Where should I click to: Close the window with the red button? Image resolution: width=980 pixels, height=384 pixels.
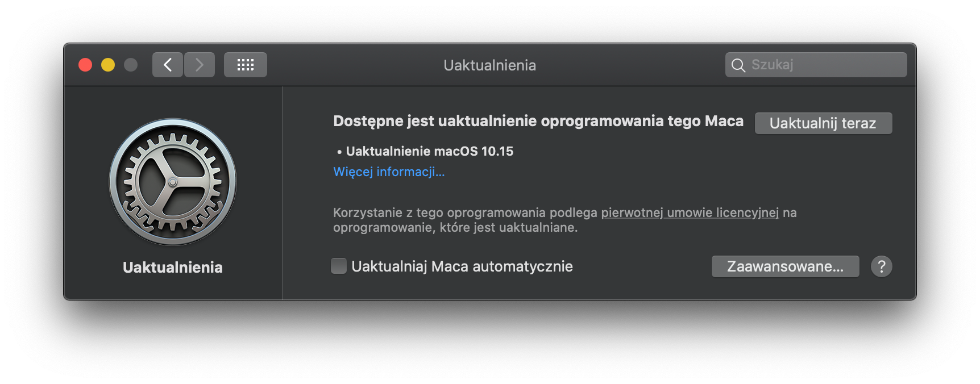(x=85, y=65)
